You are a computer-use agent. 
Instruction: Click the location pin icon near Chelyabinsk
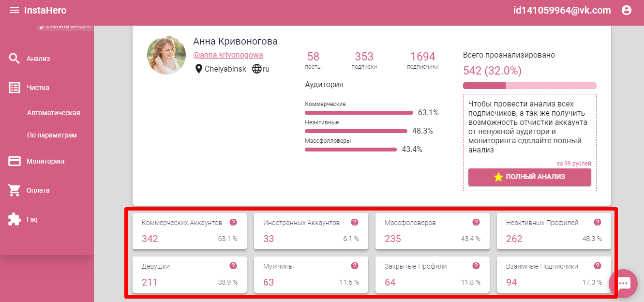[198, 69]
